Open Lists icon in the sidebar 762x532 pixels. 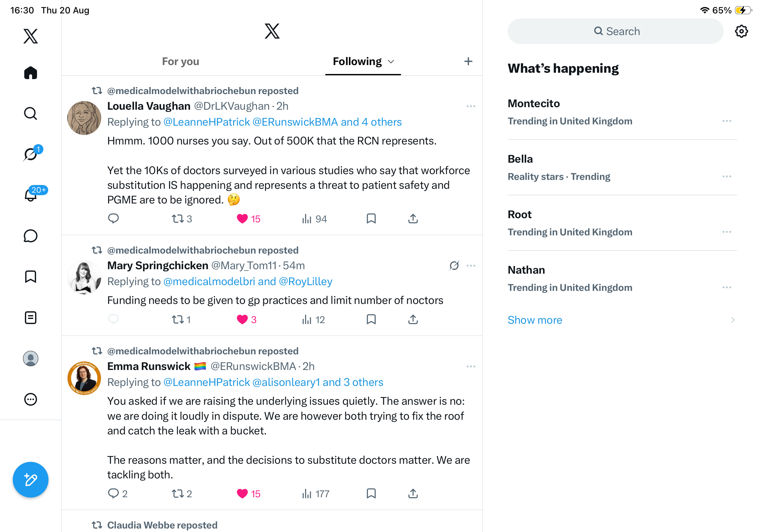point(31,318)
